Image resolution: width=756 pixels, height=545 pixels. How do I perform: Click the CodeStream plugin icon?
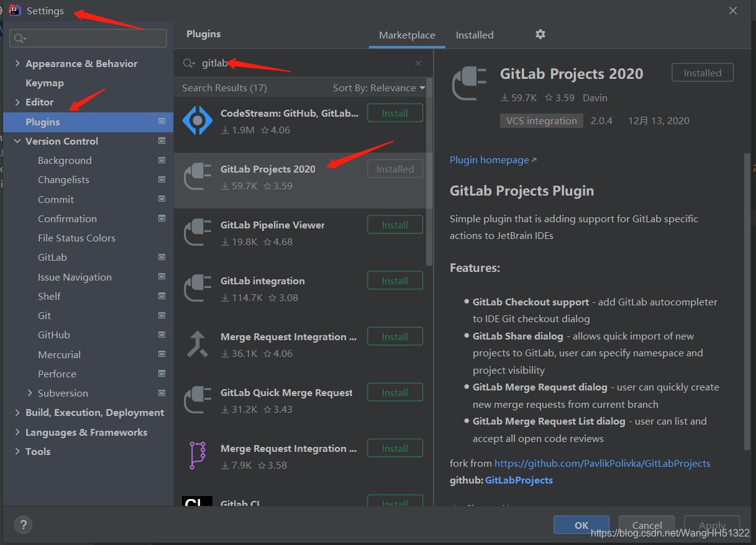click(x=197, y=121)
